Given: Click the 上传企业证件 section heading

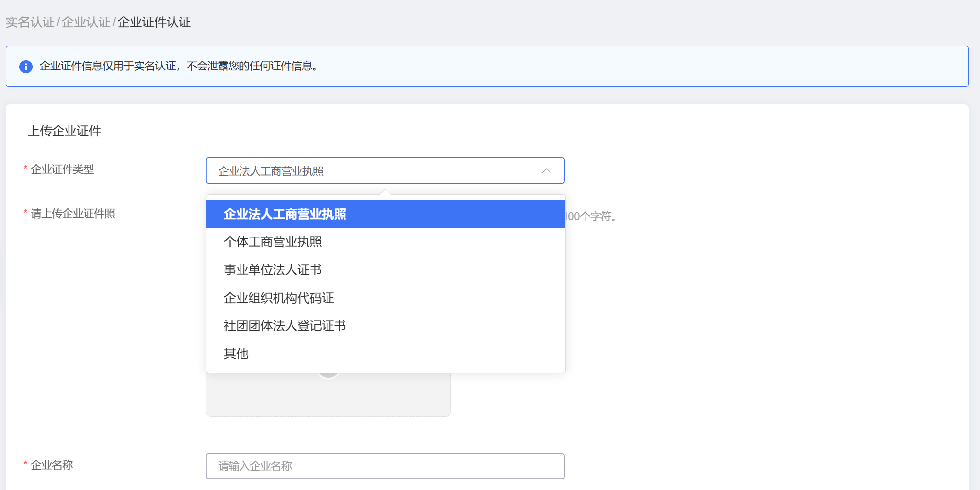Looking at the screenshot, I should [x=65, y=131].
